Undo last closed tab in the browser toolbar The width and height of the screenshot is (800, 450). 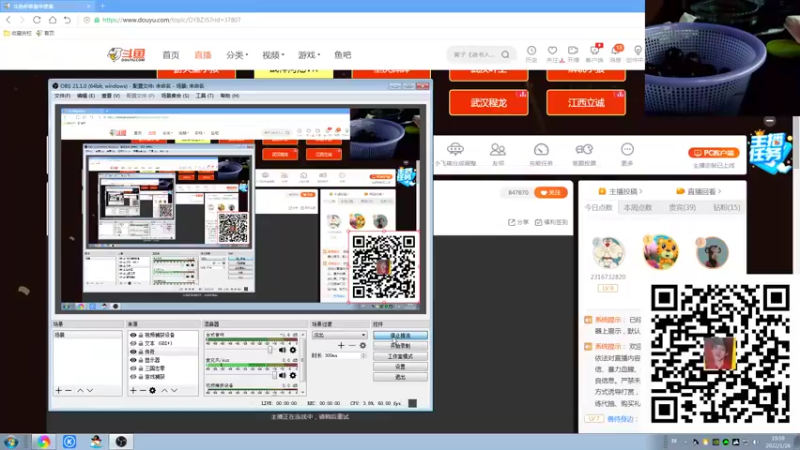click(67, 20)
